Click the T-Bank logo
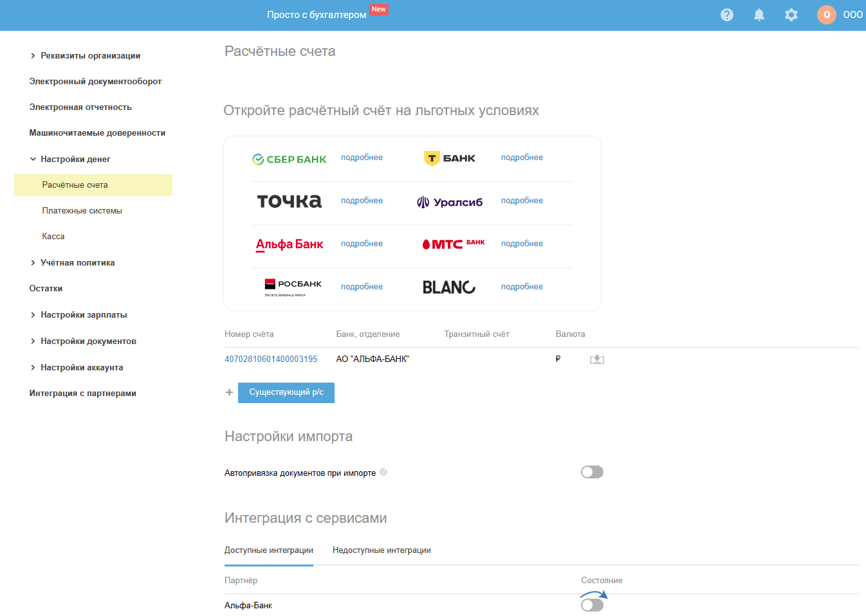This screenshot has height=616, width=866. 450,158
